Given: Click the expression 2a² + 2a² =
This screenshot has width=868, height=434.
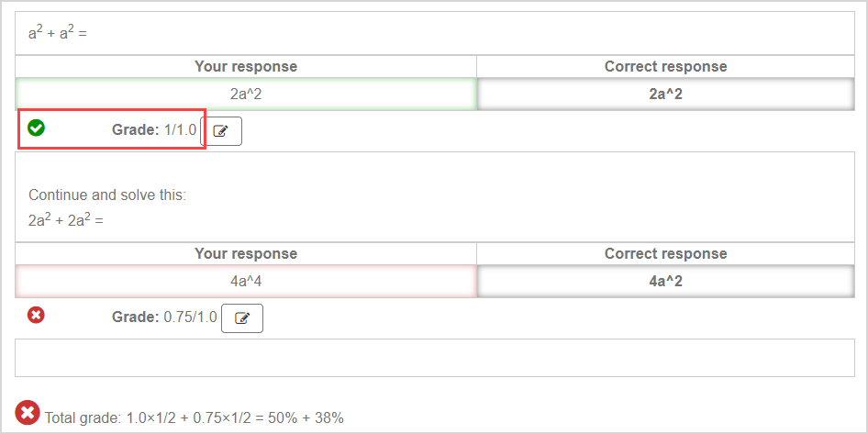Looking at the screenshot, I should 65,221.
